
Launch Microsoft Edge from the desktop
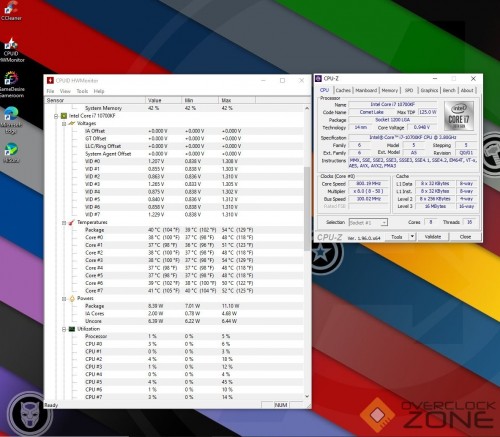pos(11,121)
